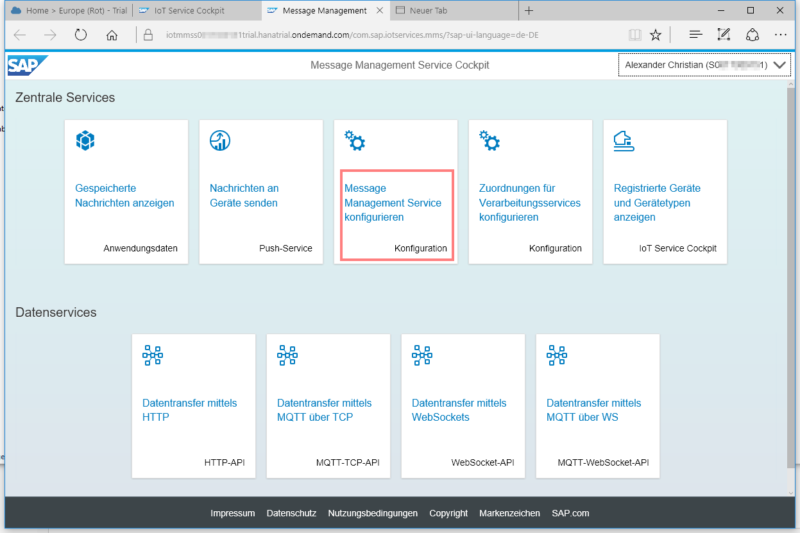Click cloud icon on Registrierte Geräte tile
This screenshot has width=800, height=533.
point(623,141)
